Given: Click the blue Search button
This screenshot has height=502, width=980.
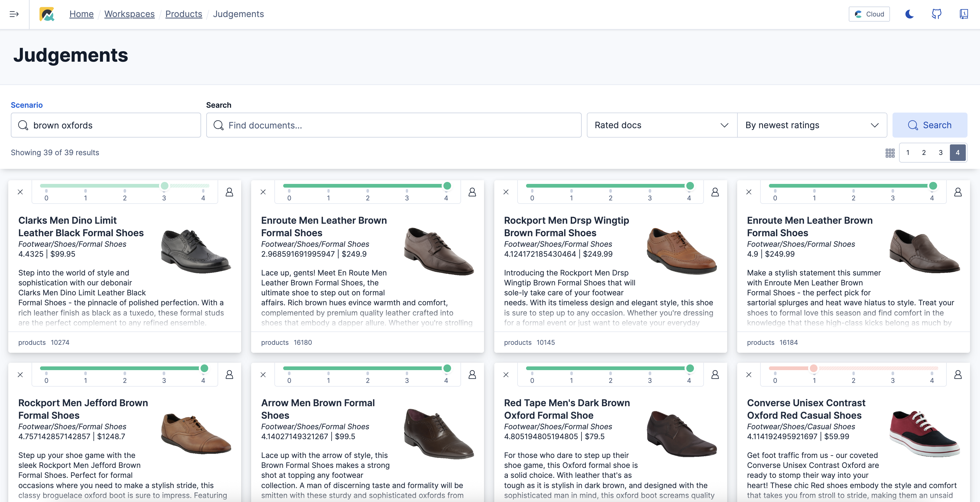Looking at the screenshot, I should [929, 125].
